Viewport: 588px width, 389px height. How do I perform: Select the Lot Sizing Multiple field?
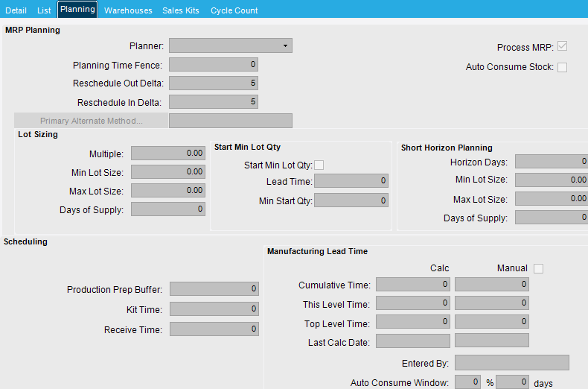(168, 154)
